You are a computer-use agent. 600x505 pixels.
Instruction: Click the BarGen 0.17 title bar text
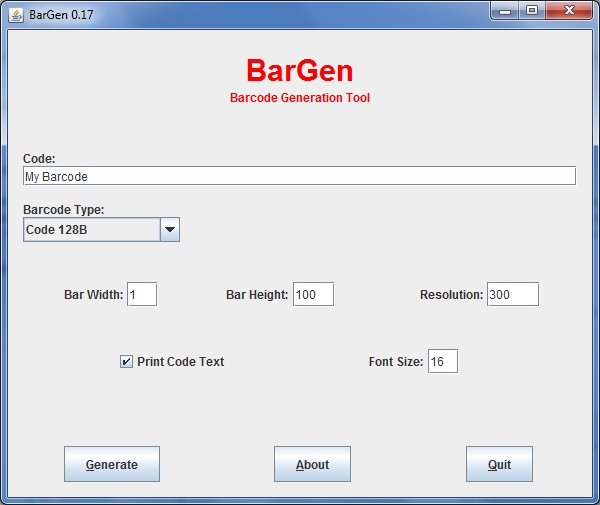coord(62,12)
